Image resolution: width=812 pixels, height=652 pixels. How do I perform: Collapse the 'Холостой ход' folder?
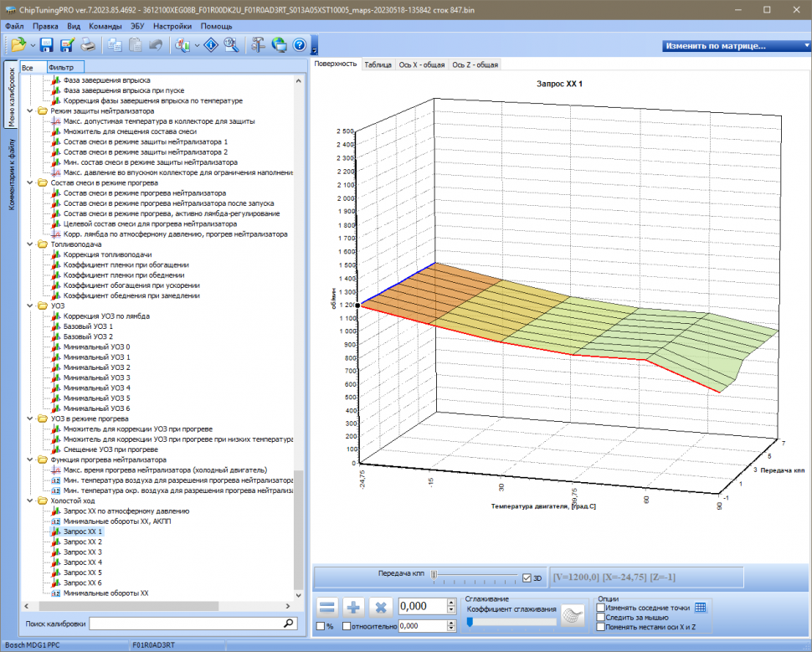click(31, 501)
